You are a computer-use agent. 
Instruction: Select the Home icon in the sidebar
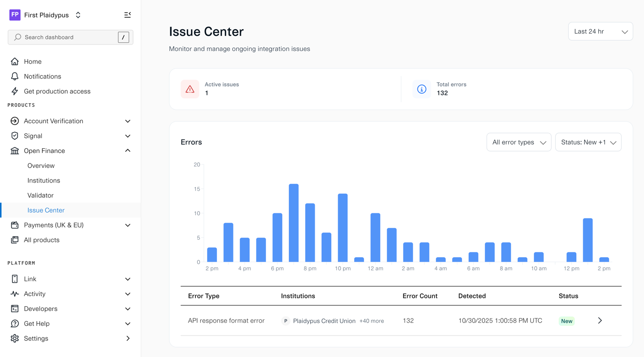click(15, 61)
